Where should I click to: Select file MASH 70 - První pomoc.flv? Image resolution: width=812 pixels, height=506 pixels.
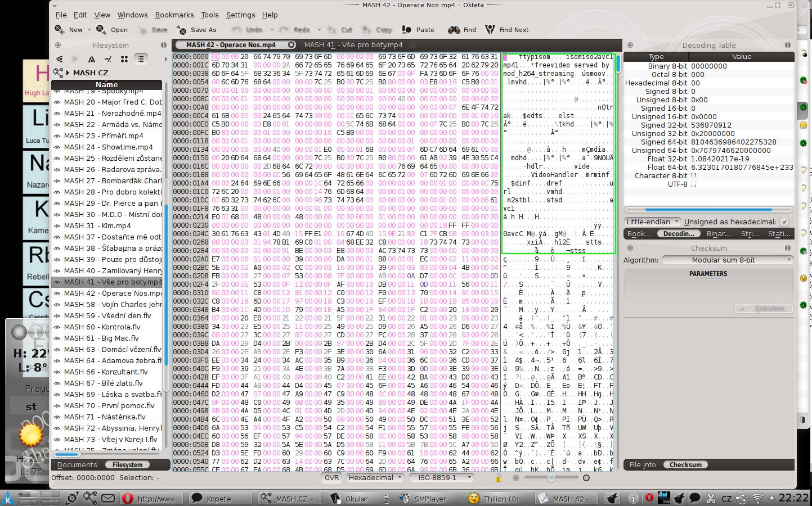tap(107, 405)
